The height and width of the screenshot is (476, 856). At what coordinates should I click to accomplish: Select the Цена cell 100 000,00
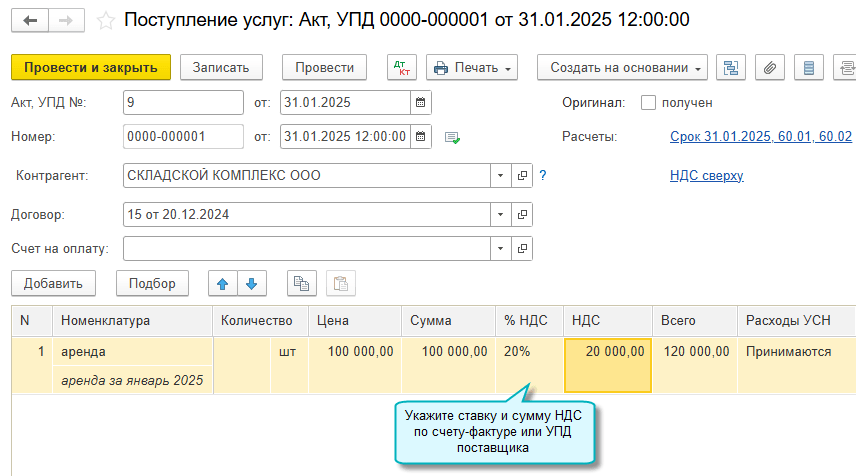(x=355, y=365)
